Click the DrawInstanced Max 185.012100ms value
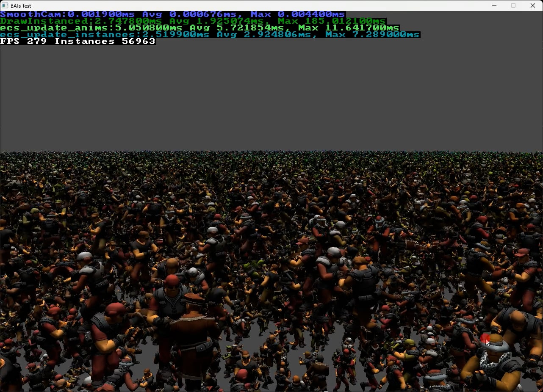The width and height of the screenshot is (543, 392). (332, 21)
